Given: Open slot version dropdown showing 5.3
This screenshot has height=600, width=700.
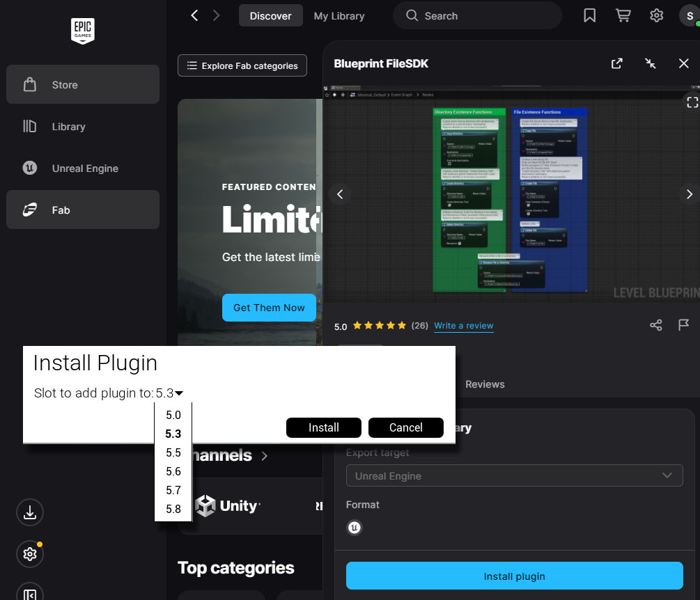Looking at the screenshot, I should (x=169, y=393).
